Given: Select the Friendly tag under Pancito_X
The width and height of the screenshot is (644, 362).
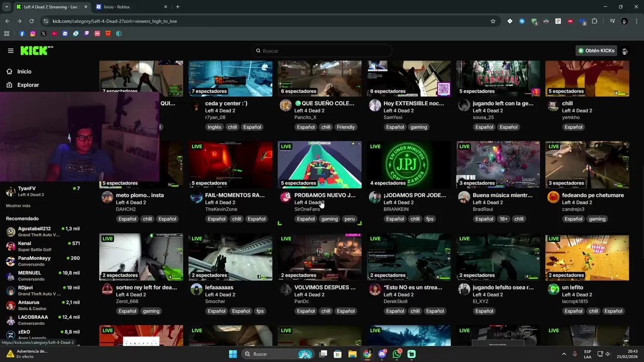Looking at the screenshot, I should coord(346,127).
